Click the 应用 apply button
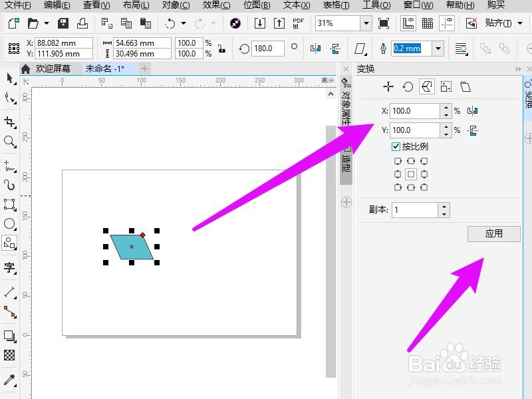The width and height of the screenshot is (532, 399). click(493, 233)
